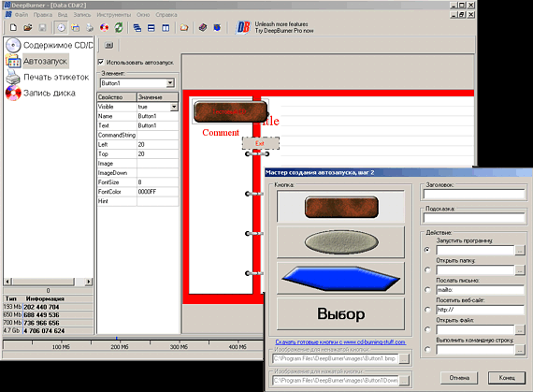Viewport: 533px width, 392px height.
Task: Click the Autorun toolbar icon
Action: click(x=76, y=27)
